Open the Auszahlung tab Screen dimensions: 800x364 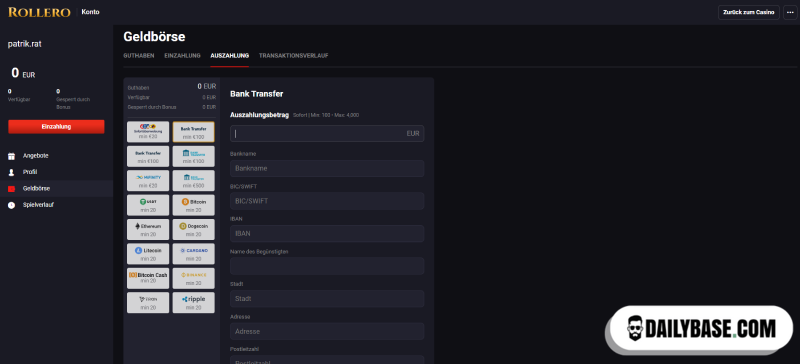coord(230,56)
